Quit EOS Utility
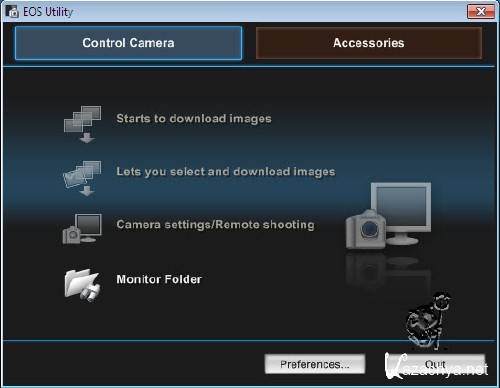Viewport: 500px width, 388px height. (x=435, y=364)
